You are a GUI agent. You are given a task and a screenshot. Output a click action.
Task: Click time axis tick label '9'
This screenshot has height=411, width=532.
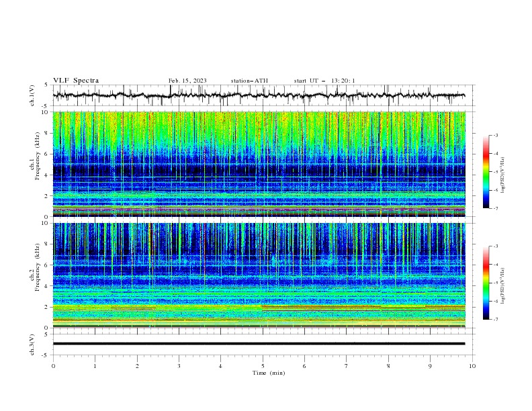coord(430,366)
